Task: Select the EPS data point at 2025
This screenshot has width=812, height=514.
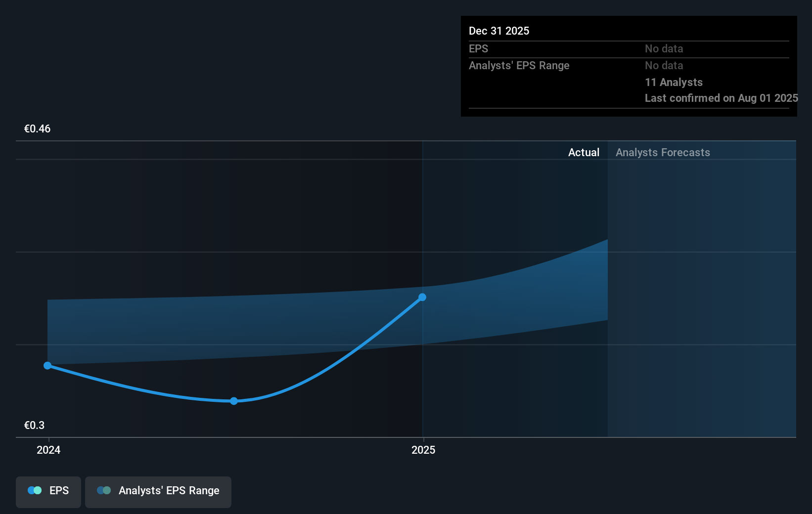Action: (422, 297)
